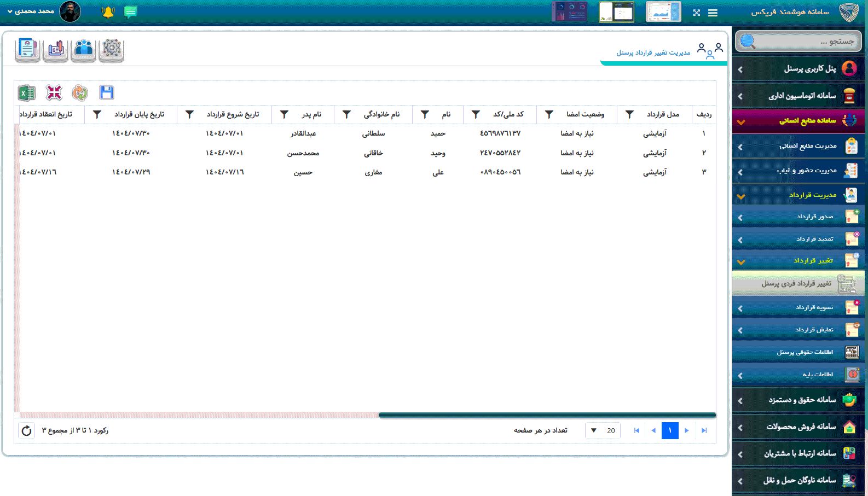Open the notification bell
868x496 pixels.
pyautogui.click(x=108, y=12)
